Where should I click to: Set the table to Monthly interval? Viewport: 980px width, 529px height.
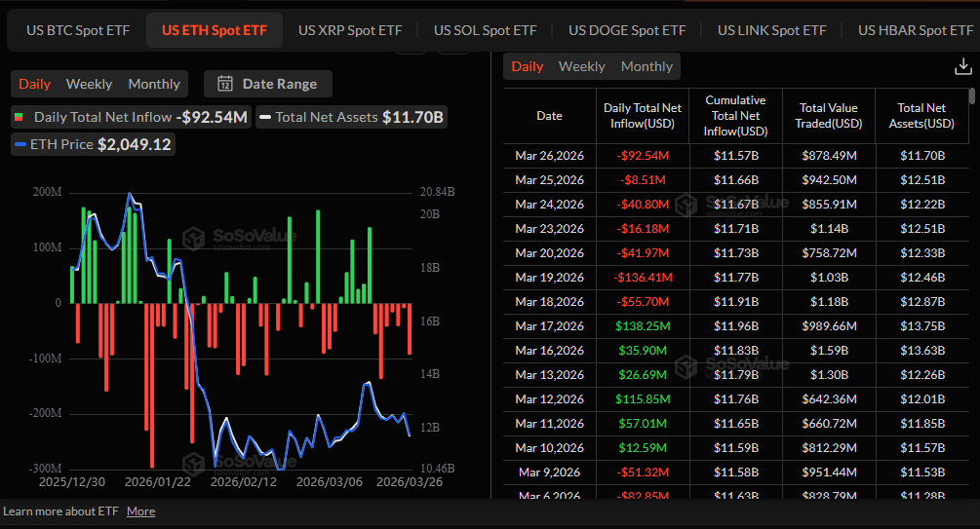click(647, 66)
